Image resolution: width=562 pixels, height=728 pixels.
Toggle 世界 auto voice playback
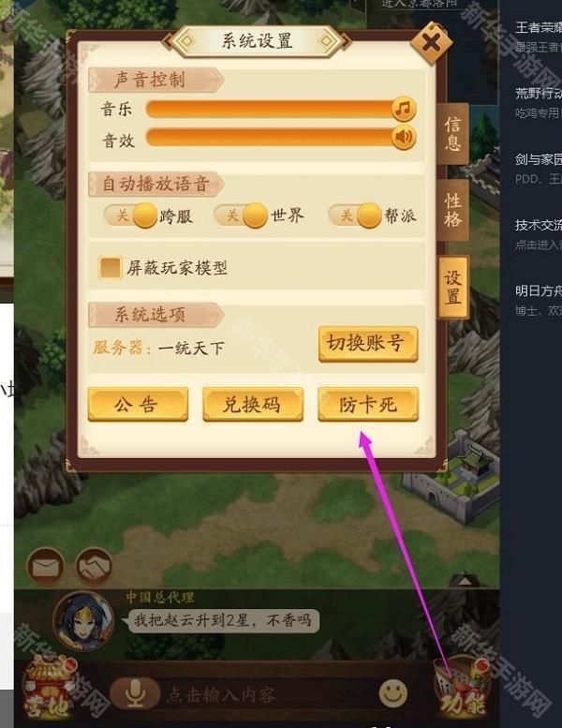point(241,215)
